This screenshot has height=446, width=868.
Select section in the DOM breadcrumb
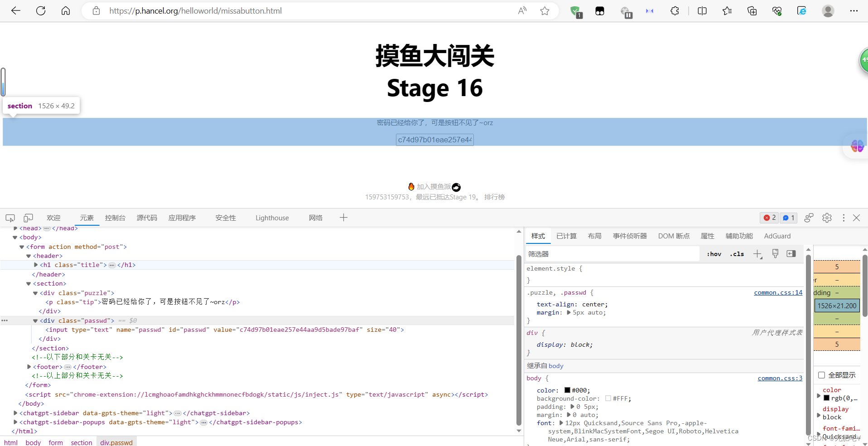tap(82, 442)
